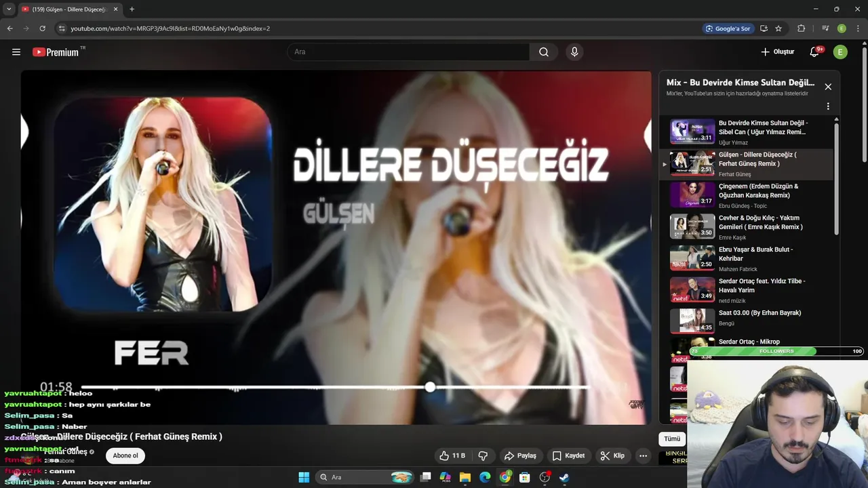Play Çingenem Erdem Düzgün remix
Image resolution: width=868 pixels, height=488 pixels.
pos(746,195)
